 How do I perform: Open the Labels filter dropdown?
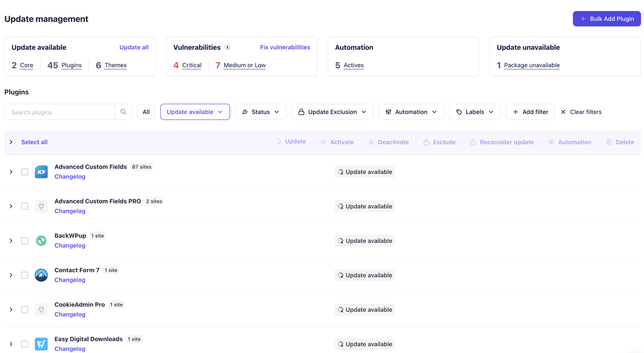[x=475, y=112]
